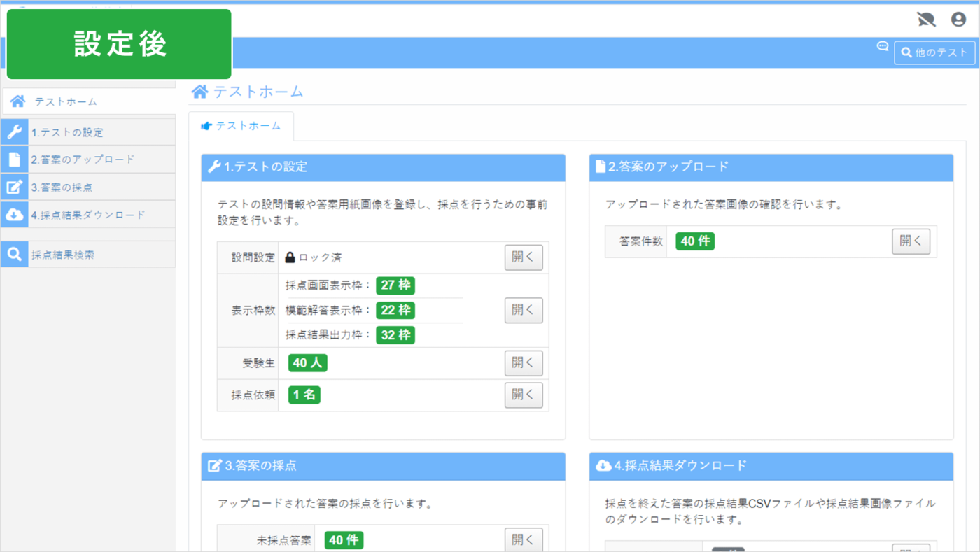
Task: Click the 採点依頼 row label
Action: 253,395
